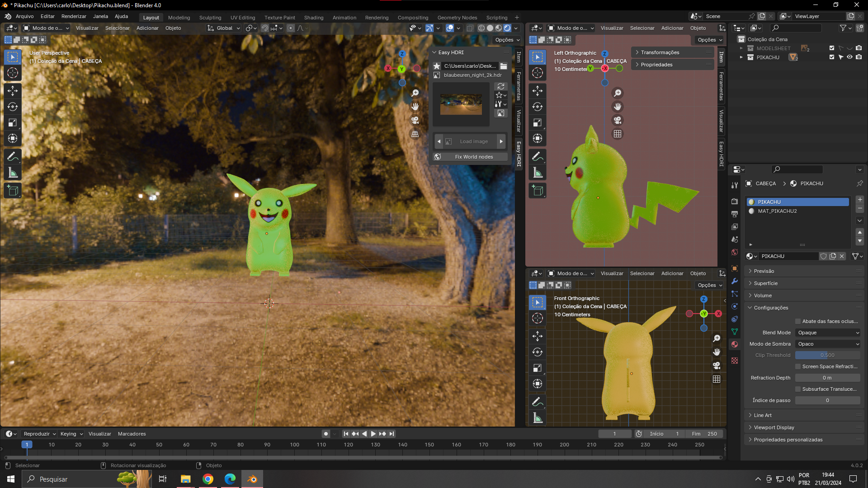Expand the Transformações panel
The width and height of the screenshot is (868, 488).
pyautogui.click(x=660, y=52)
